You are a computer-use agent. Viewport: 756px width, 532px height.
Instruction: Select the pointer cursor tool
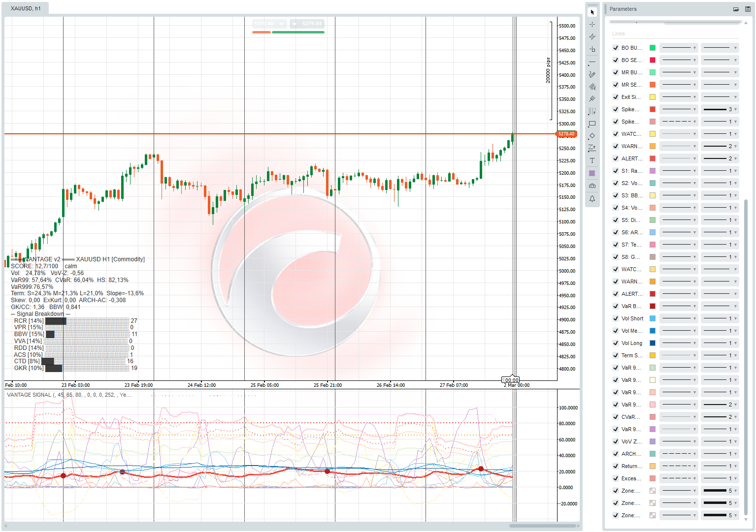(x=592, y=12)
